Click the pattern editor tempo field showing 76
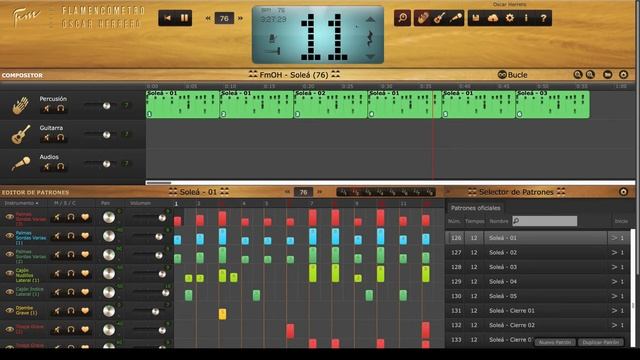This screenshot has height=360, width=640. click(303, 192)
